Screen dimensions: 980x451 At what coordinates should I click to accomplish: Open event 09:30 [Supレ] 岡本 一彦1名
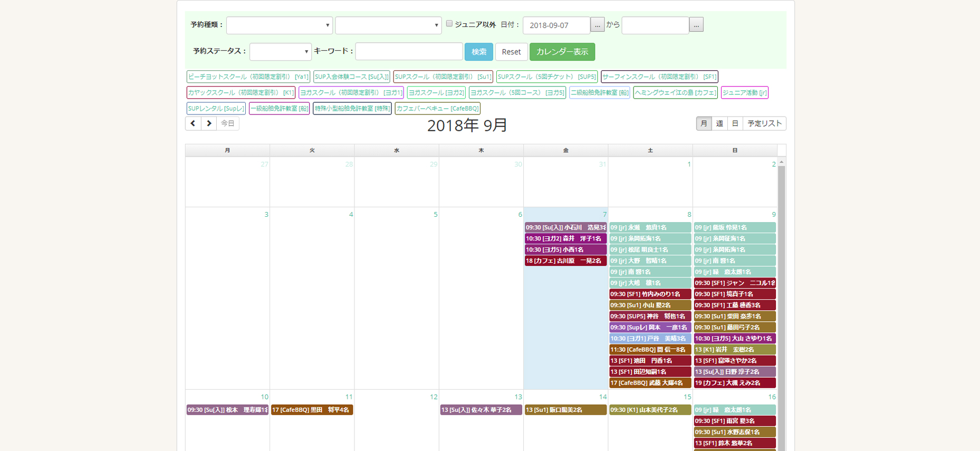[x=650, y=327]
